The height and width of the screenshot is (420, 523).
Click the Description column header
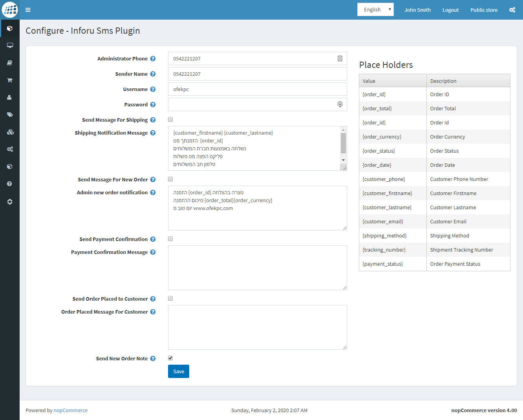[x=468, y=81]
